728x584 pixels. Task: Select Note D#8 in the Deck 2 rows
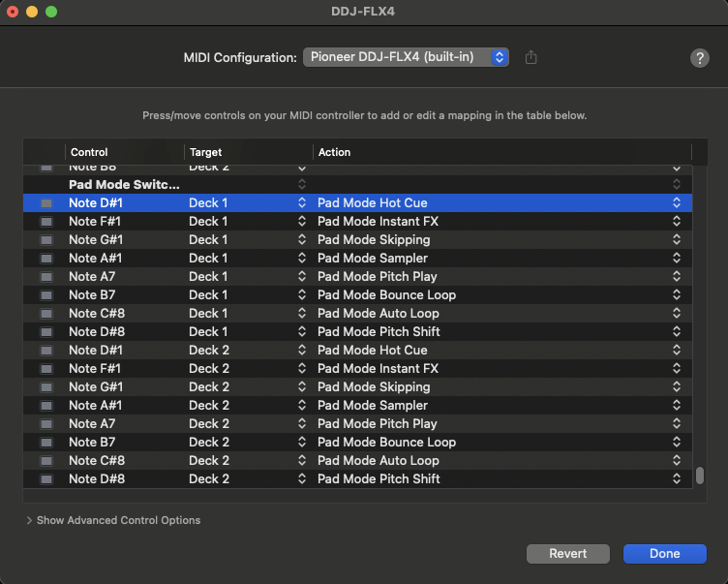(x=97, y=479)
